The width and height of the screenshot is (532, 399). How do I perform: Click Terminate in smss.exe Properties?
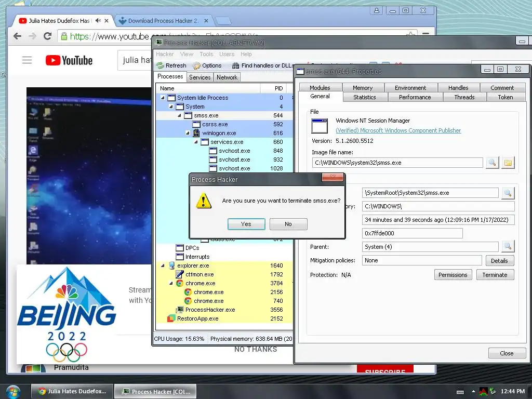click(x=495, y=275)
